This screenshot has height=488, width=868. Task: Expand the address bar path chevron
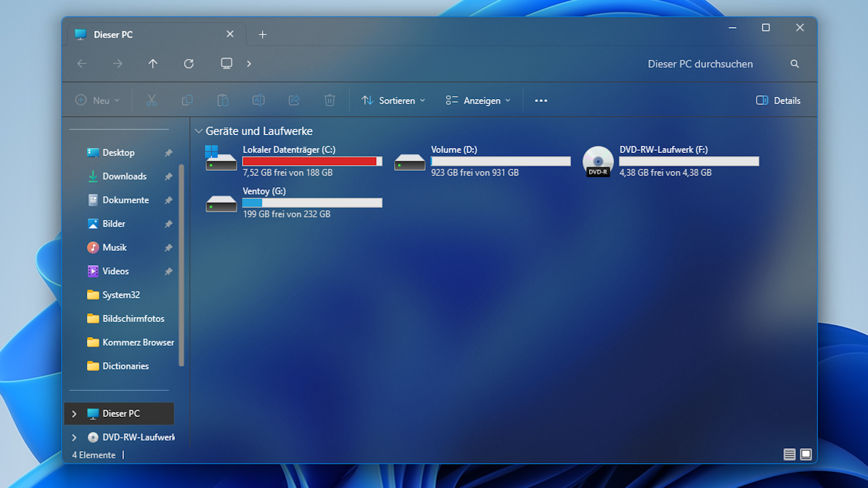pos(249,64)
